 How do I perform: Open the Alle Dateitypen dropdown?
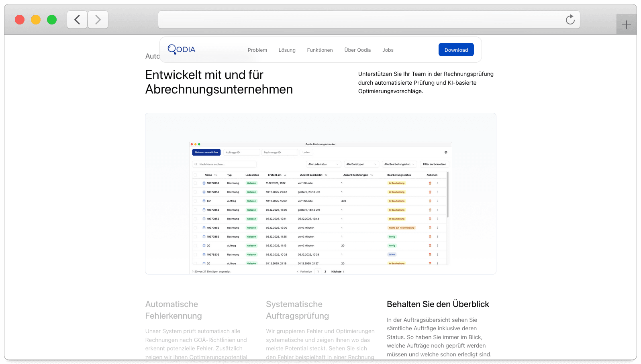361,164
